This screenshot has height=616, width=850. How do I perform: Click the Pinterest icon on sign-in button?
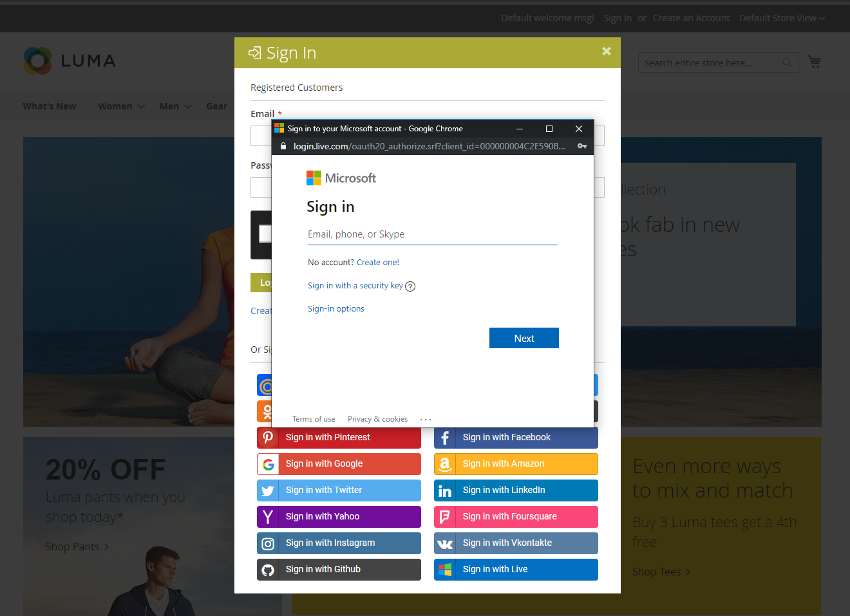[268, 437]
